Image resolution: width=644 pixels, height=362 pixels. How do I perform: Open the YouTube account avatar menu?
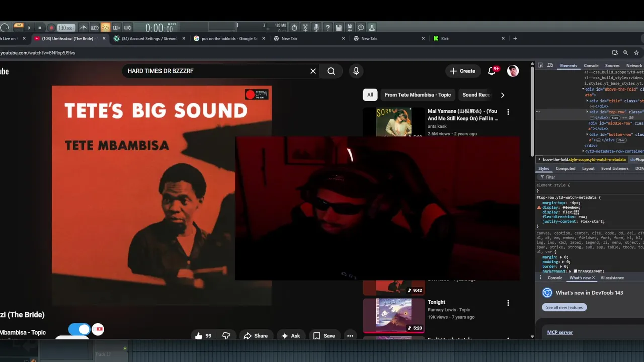[513, 71]
